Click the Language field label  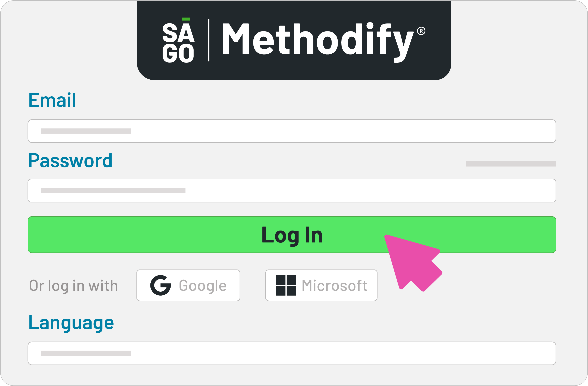coord(71,323)
